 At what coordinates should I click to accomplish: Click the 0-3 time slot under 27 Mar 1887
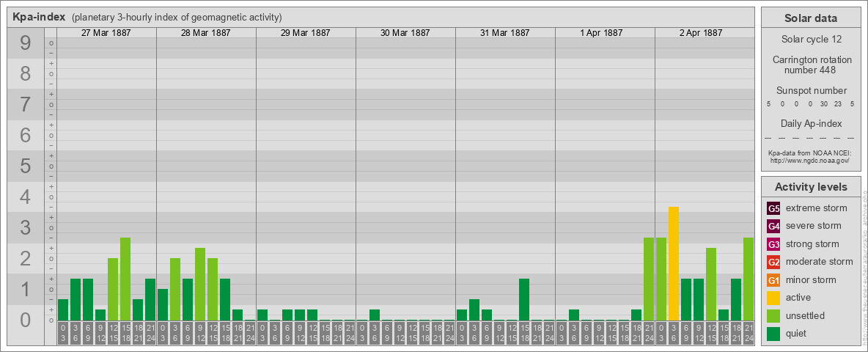pyautogui.click(x=62, y=333)
